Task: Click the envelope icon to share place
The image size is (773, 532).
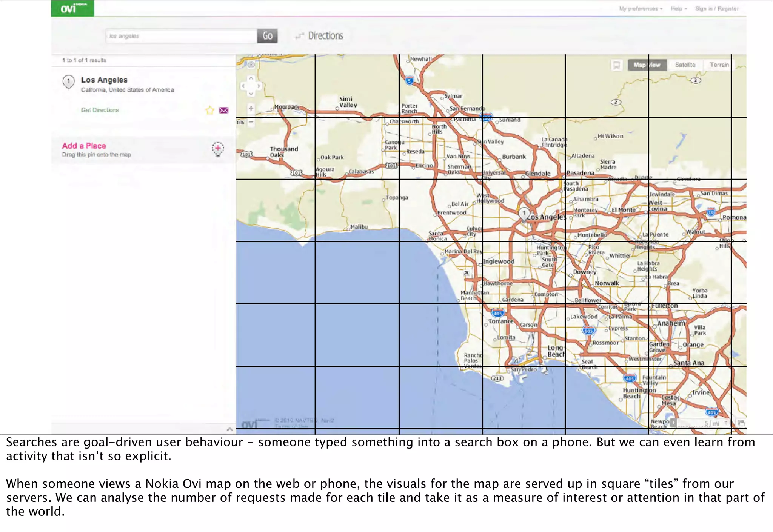Action: [x=224, y=110]
